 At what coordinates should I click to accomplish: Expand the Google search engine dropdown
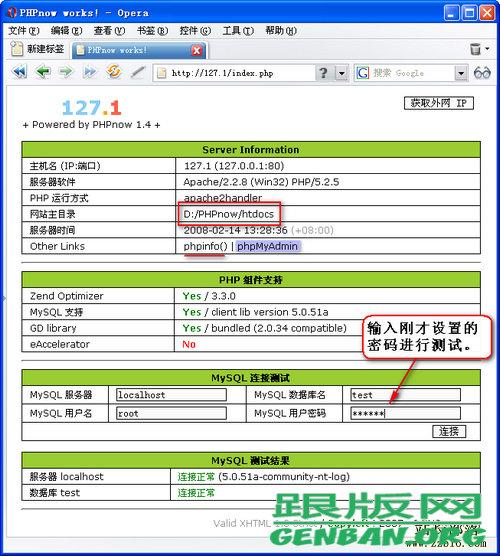[461, 73]
